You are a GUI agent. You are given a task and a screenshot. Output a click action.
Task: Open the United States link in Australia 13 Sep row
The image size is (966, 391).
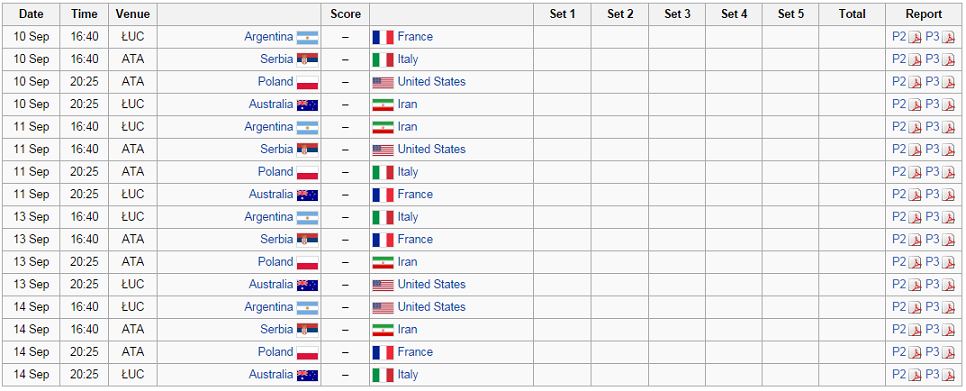click(x=431, y=284)
